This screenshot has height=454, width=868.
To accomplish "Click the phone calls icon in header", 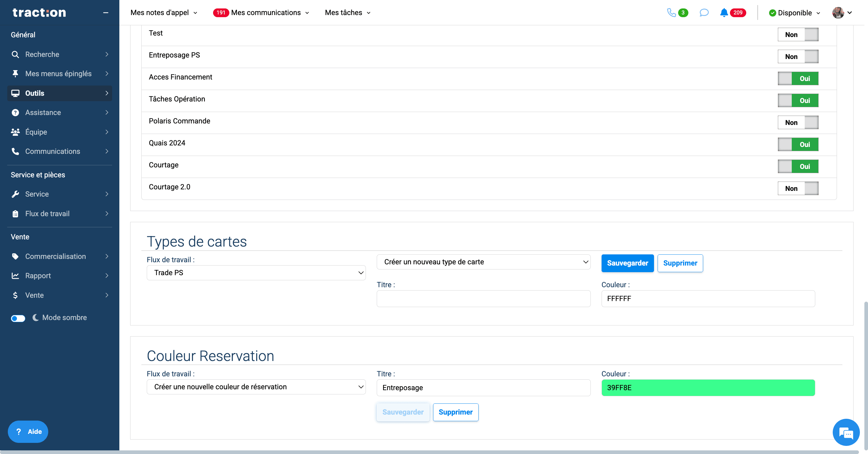I will coord(671,13).
